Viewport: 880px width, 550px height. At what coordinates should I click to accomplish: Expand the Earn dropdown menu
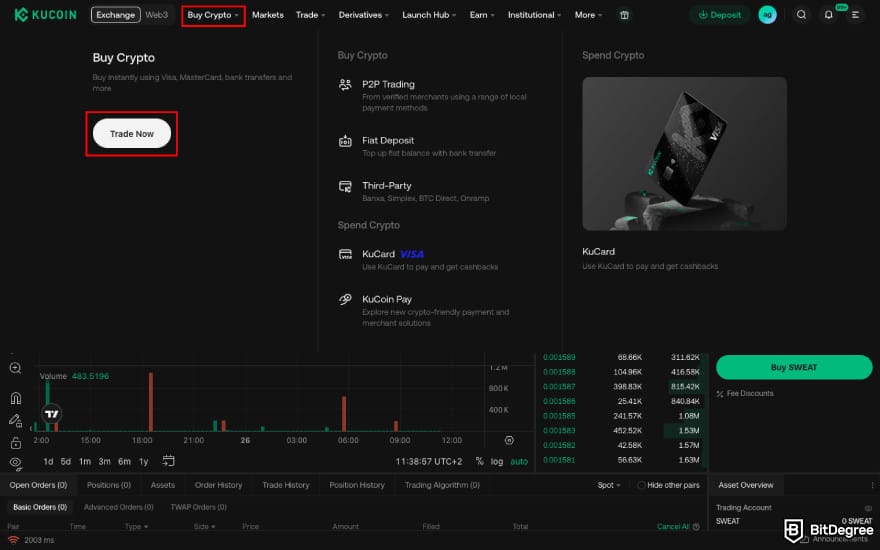click(x=482, y=15)
